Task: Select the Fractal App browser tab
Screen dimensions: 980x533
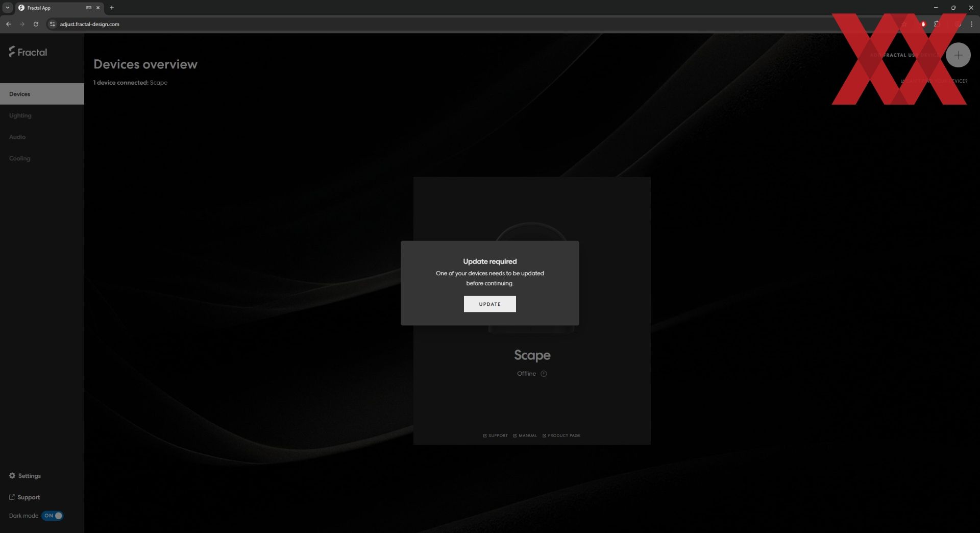Action: click(x=59, y=8)
